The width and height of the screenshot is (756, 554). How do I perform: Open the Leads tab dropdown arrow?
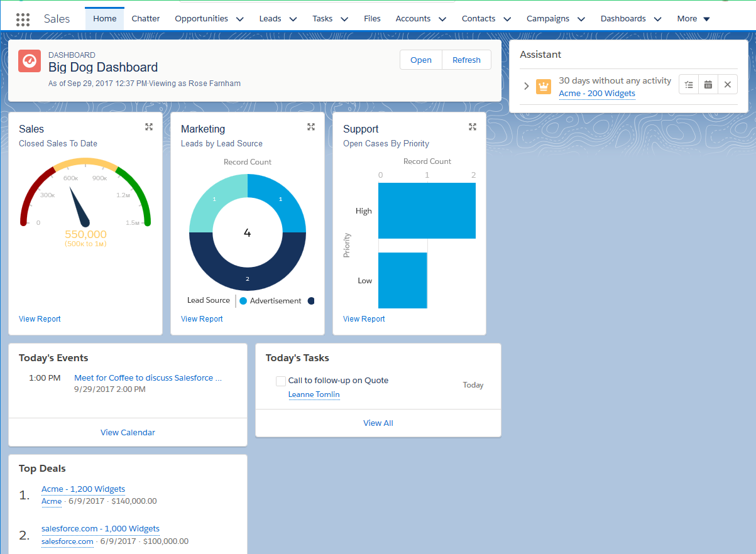(x=293, y=19)
